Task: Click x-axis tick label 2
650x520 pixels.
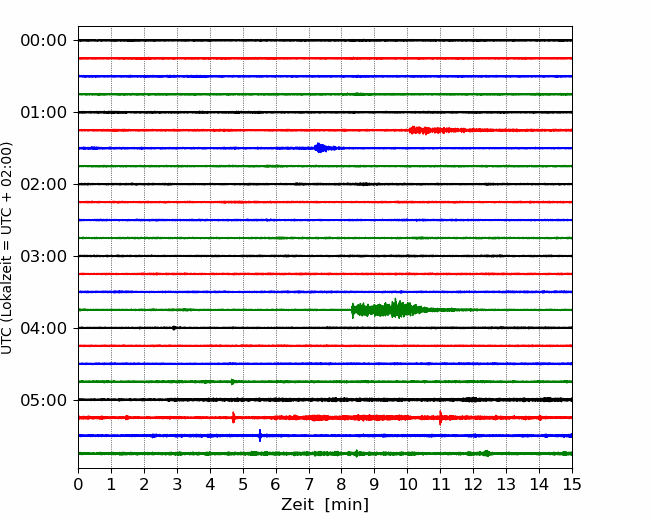Action: (x=144, y=484)
